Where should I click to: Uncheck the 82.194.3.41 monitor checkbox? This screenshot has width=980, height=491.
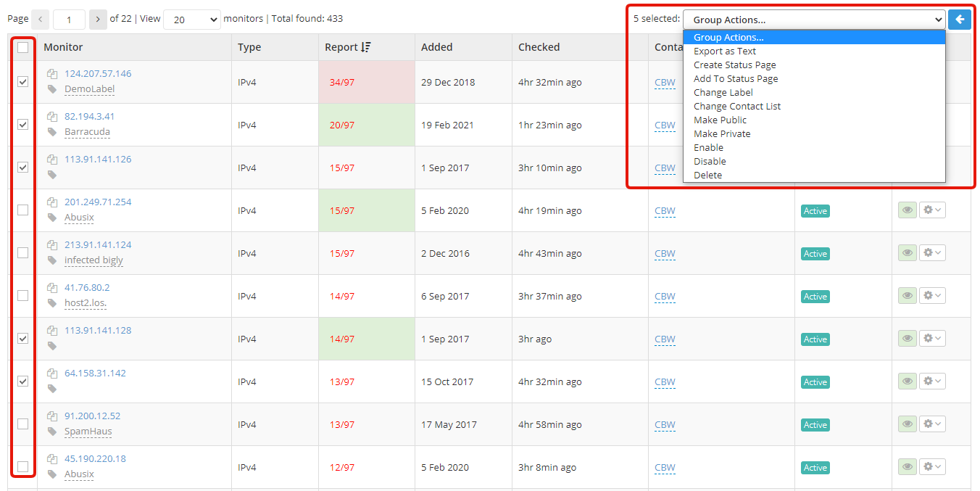point(23,125)
